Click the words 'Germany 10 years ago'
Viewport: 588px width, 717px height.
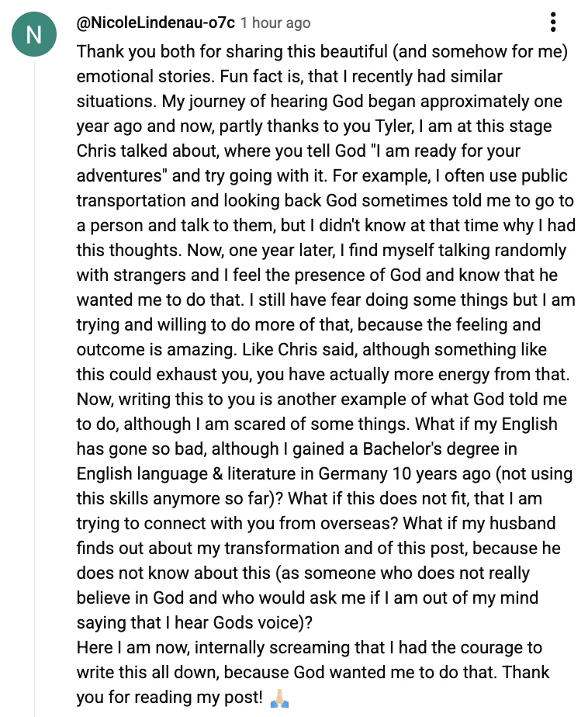(x=405, y=473)
